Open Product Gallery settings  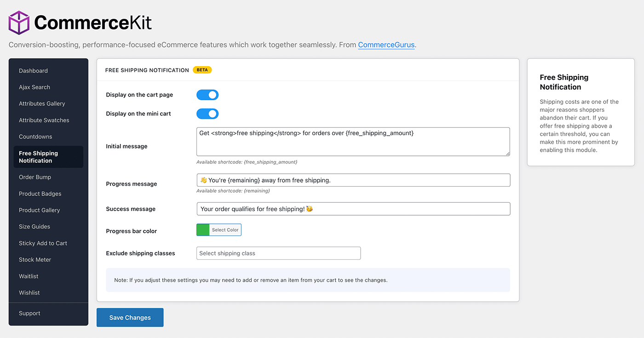[39, 211]
